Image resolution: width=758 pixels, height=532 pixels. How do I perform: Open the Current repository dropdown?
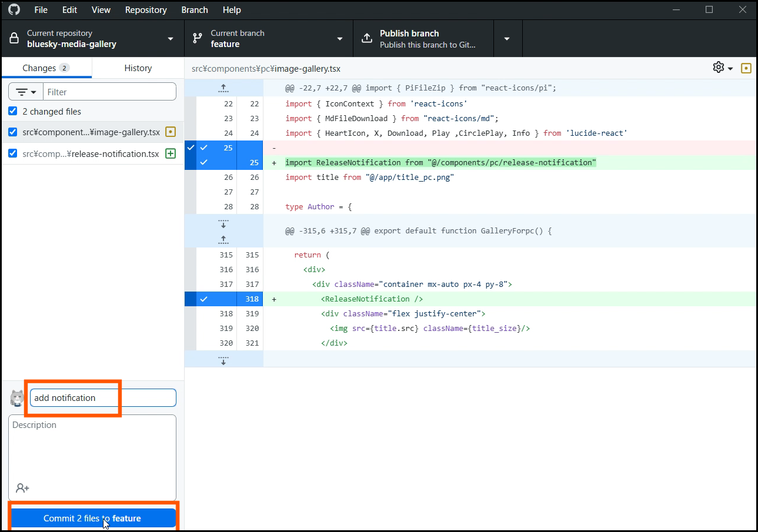pyautogui.click(x=93, y=39)
